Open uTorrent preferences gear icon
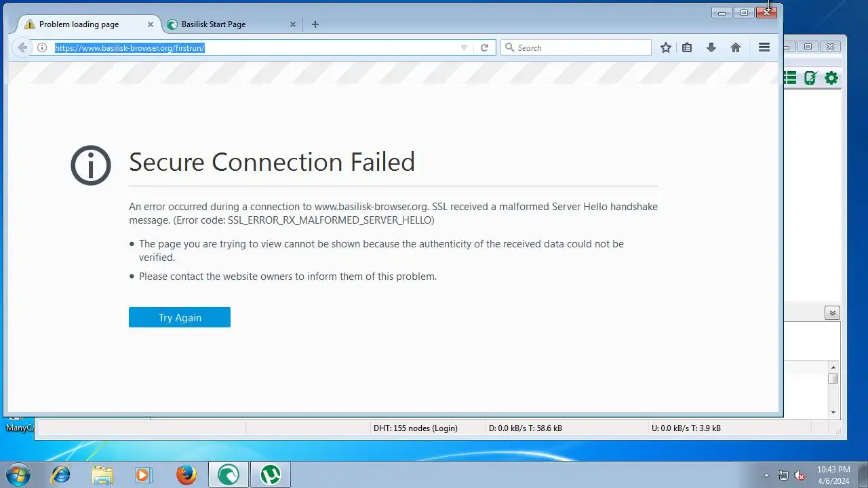Viewport: 868px width, 488px height. [x=831, y=78]
